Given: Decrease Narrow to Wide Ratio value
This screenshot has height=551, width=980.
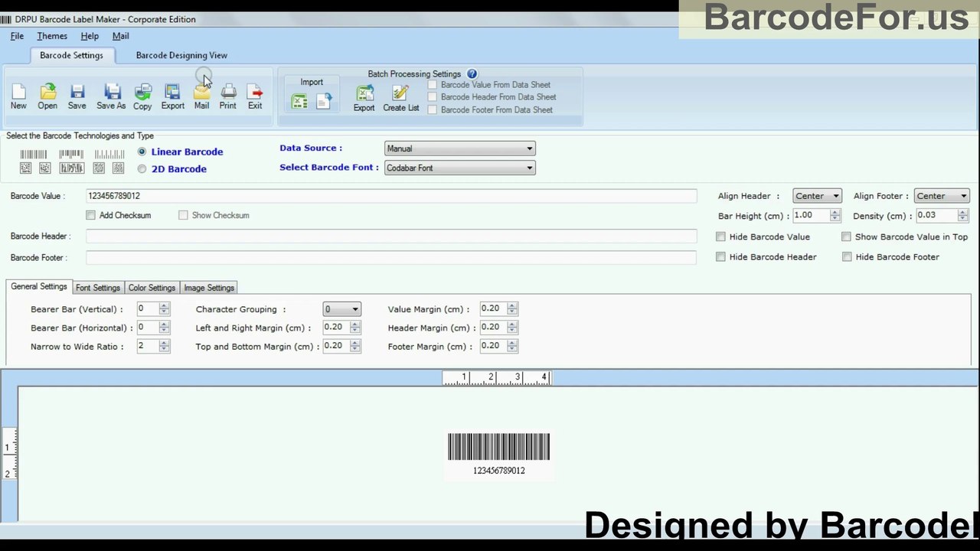Looking at the screenshot, I should point(164,350).
